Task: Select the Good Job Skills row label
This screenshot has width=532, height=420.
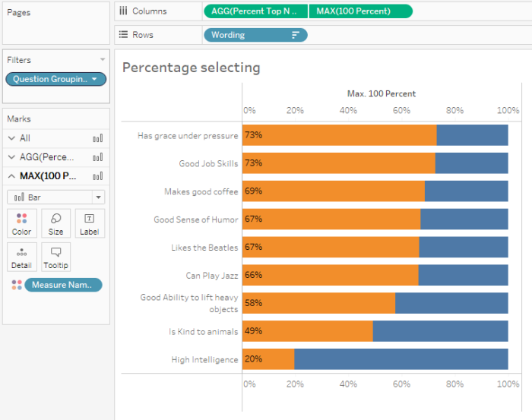Action: [x=208, y=163]
